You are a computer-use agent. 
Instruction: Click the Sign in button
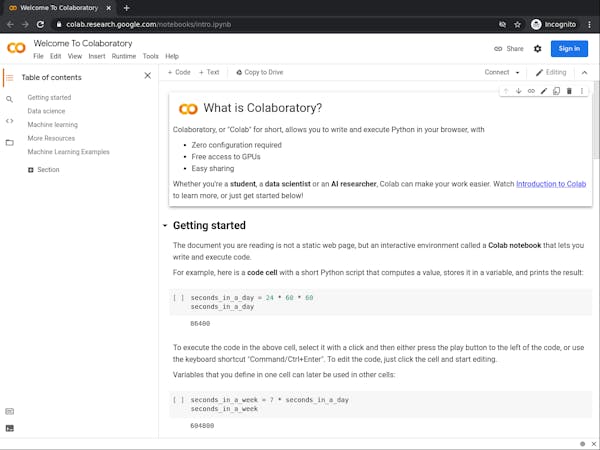569,48
